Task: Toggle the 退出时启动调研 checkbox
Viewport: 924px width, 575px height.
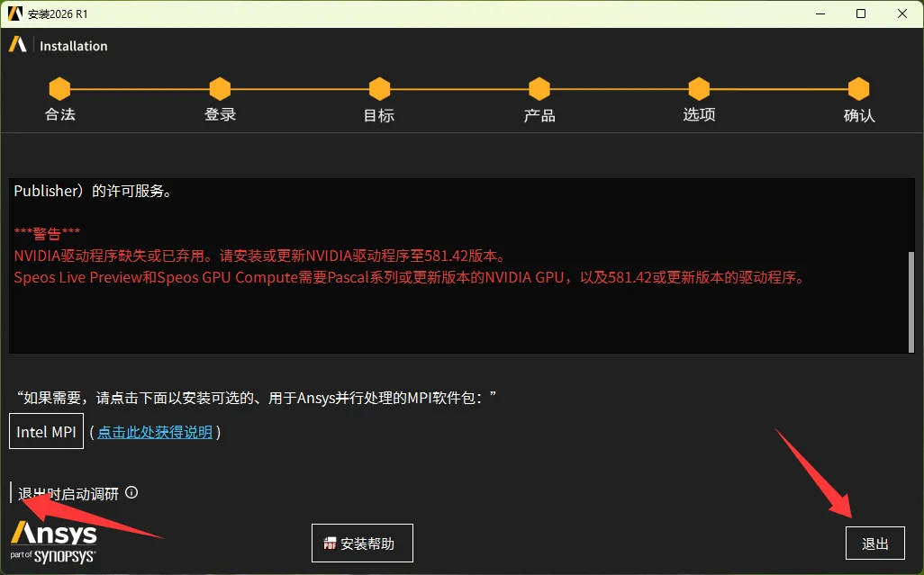Action: coord(11,492)
